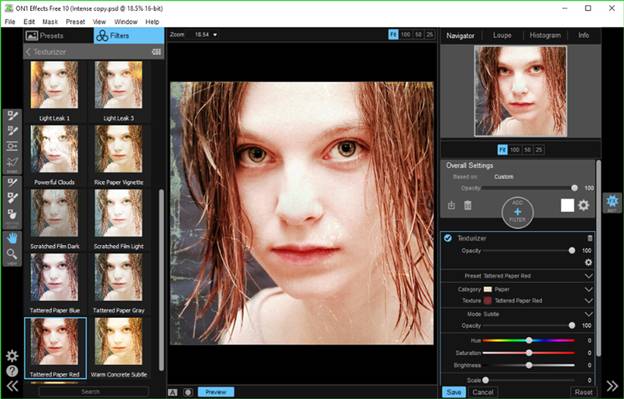Collapse left panel with double arrow
The width and height of the screenshot is (624, 399).
(12, 386)
